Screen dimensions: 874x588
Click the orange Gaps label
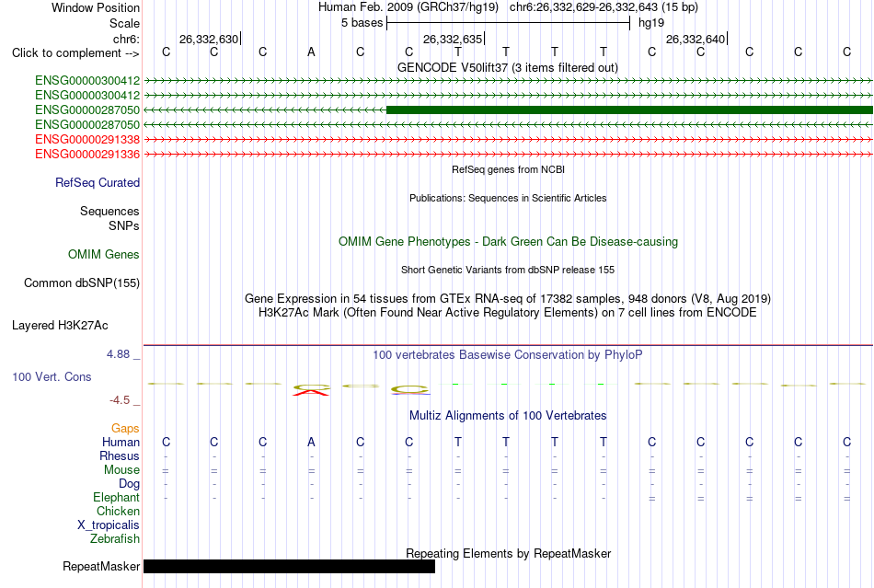point(125,428)
